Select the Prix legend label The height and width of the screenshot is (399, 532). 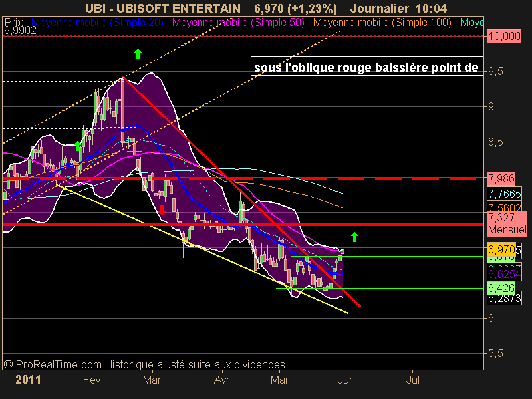[x=13, y=22]
